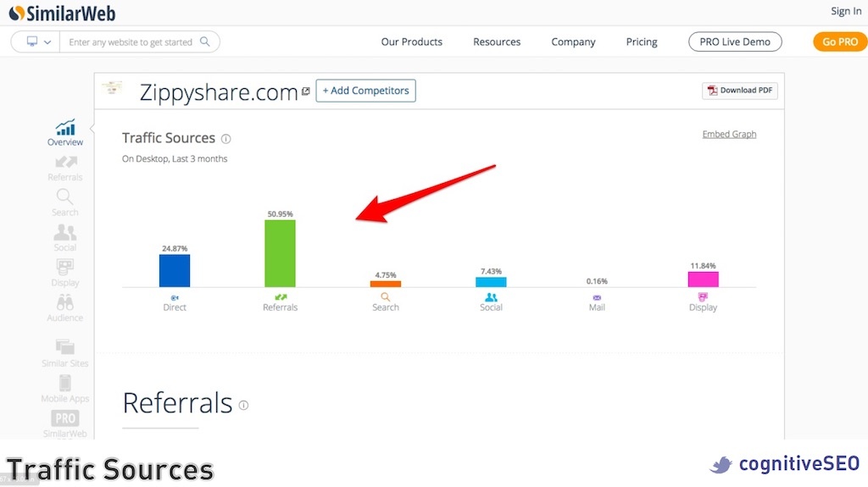Select the Search magnifier sidebar icon
The height and width of the screenshot is (487, 868).
click(65, 197)
